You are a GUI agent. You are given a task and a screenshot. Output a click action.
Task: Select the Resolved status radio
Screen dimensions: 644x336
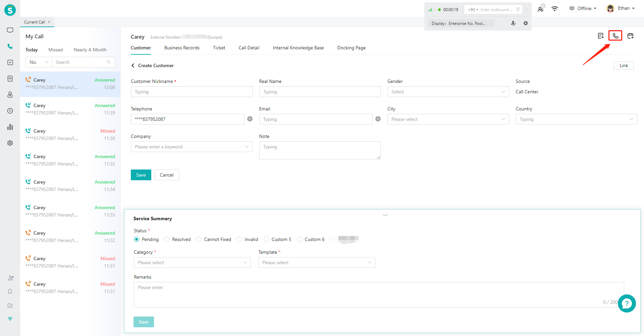click(167, 239)
